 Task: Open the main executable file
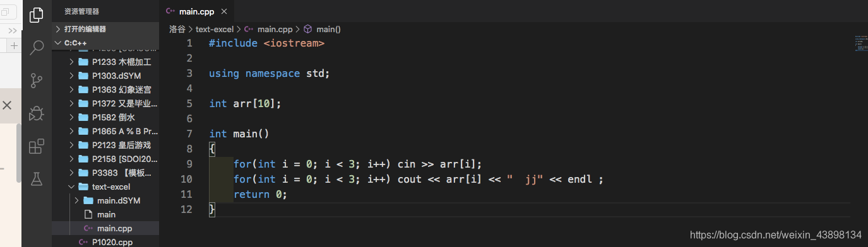105,214
